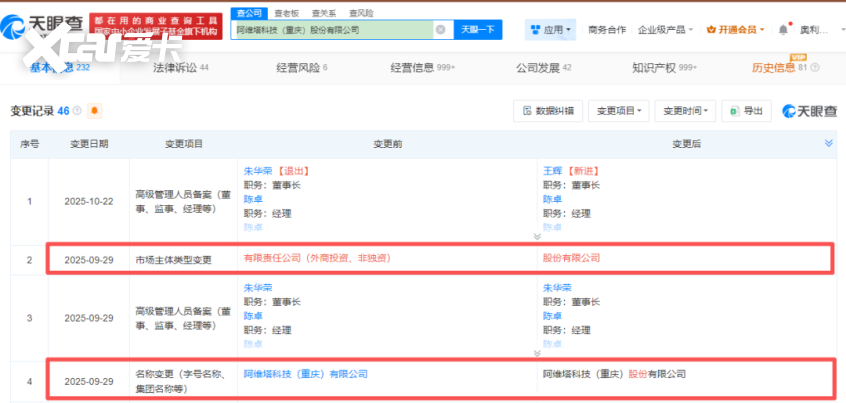Click the 变更前 column header
The width and height of the screenshot is (846, 403).
(387, 144)
